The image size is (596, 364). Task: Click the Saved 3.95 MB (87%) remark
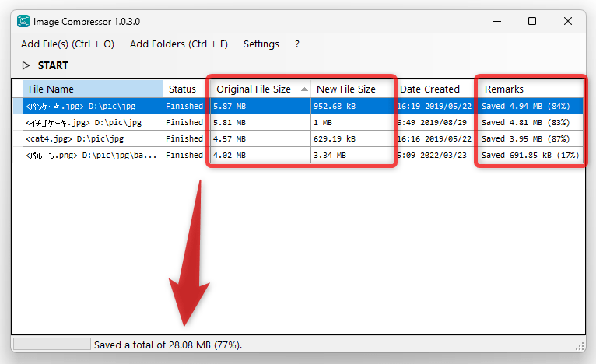coord(531,138)
